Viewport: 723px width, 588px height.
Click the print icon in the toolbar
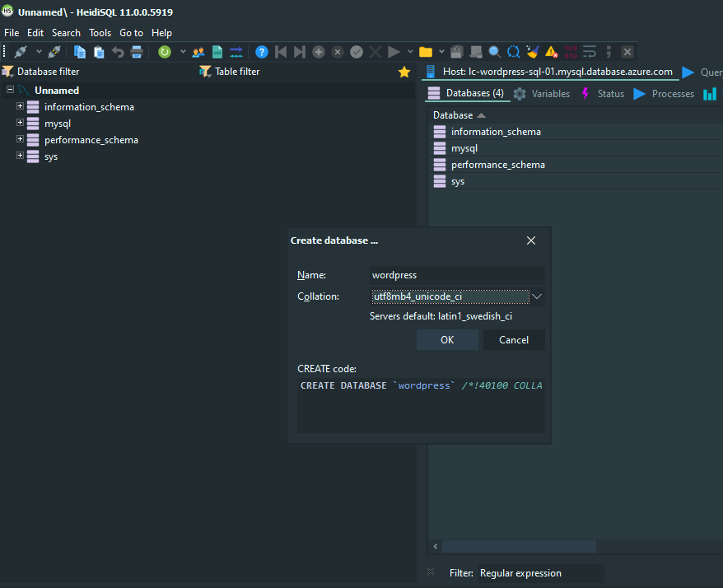137,52
